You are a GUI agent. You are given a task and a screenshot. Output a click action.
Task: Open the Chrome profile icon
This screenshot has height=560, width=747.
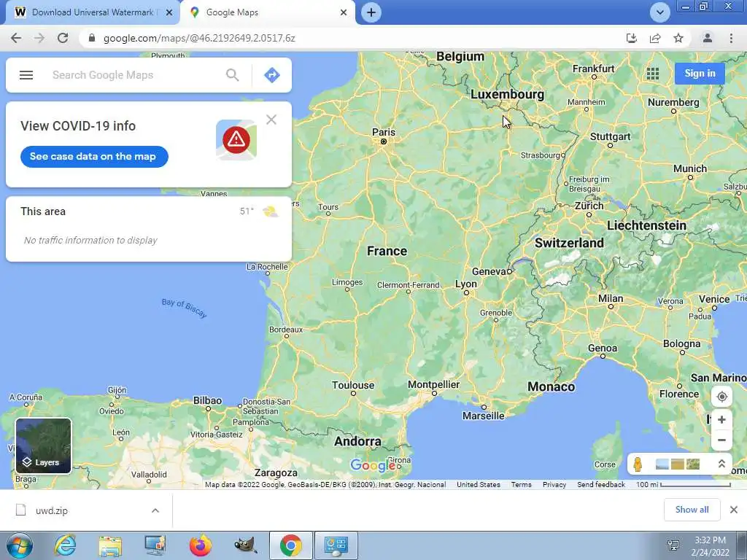click(x=708, y=38)
